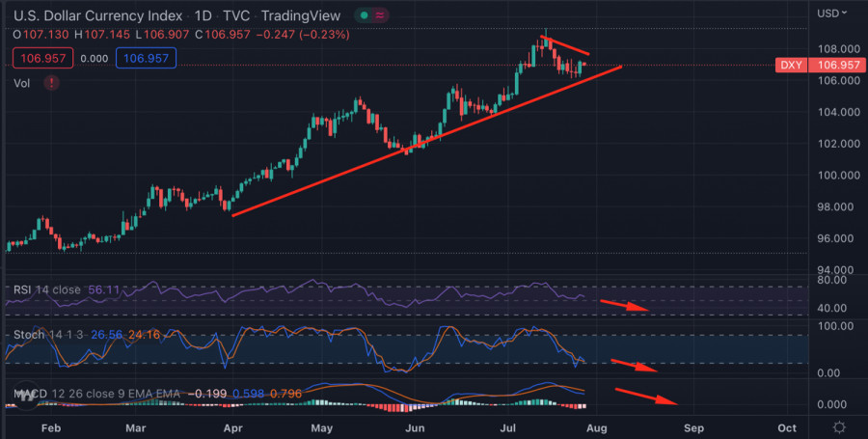
Task: Click the Sep label on time axis
Action: tap(693, 428)
